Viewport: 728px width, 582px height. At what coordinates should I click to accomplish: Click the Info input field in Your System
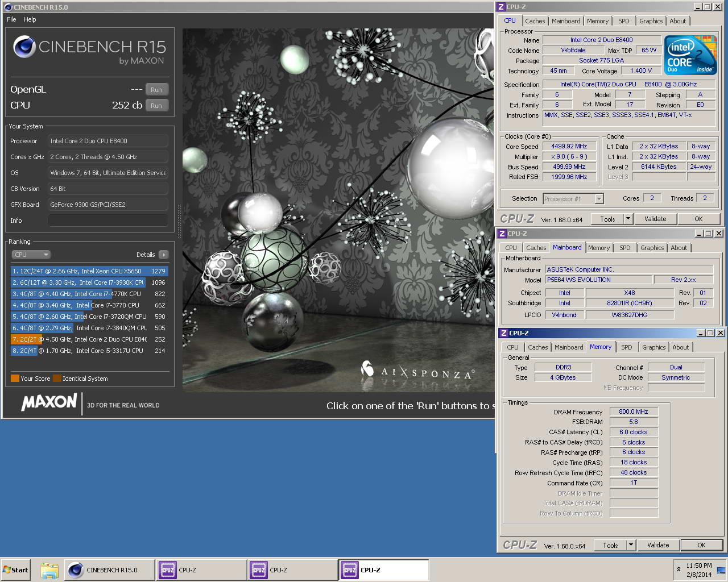coord(108,221)
